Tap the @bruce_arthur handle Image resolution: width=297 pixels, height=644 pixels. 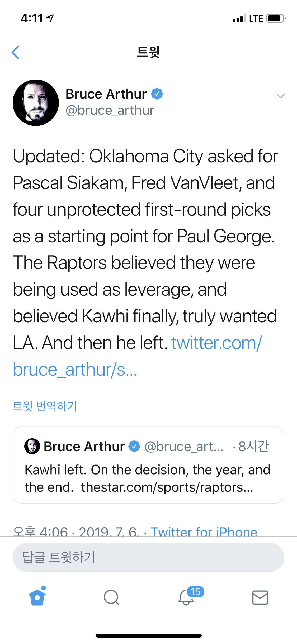(110, 110)
